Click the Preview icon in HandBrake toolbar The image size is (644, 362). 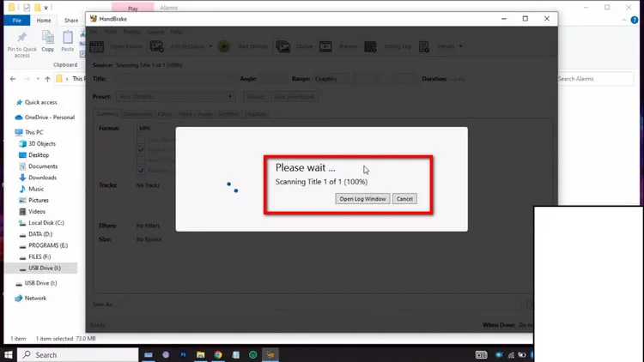(325, 46)
